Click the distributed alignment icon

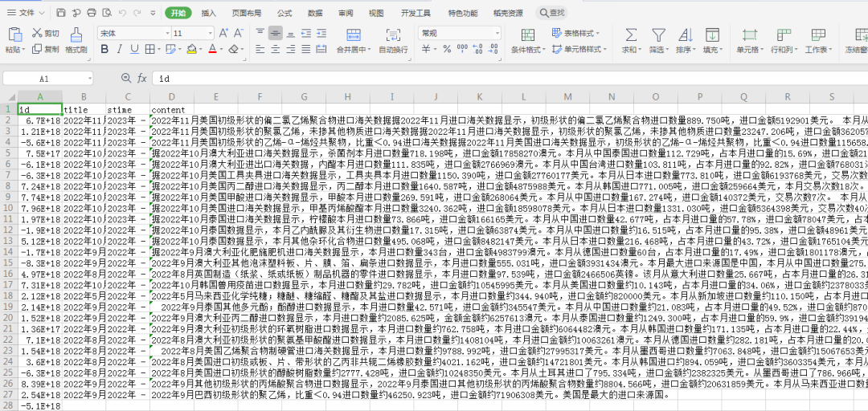pyautogui.click(x=321, y=49)
